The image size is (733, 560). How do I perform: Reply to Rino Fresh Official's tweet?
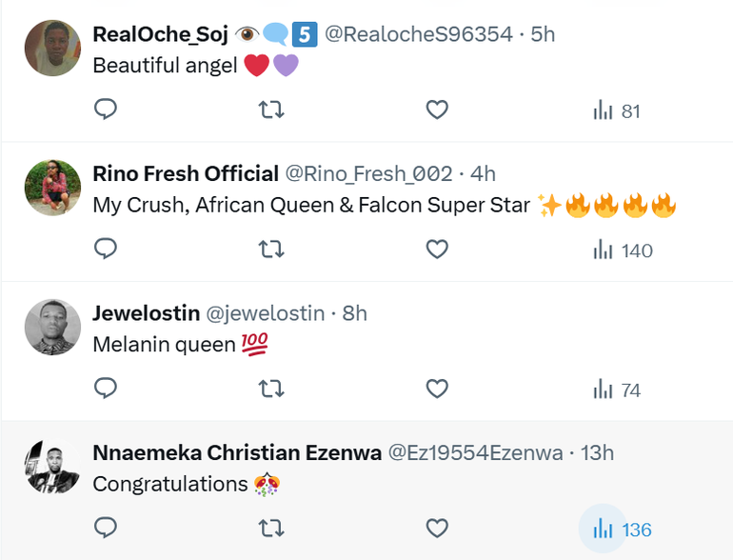(106, 250)
